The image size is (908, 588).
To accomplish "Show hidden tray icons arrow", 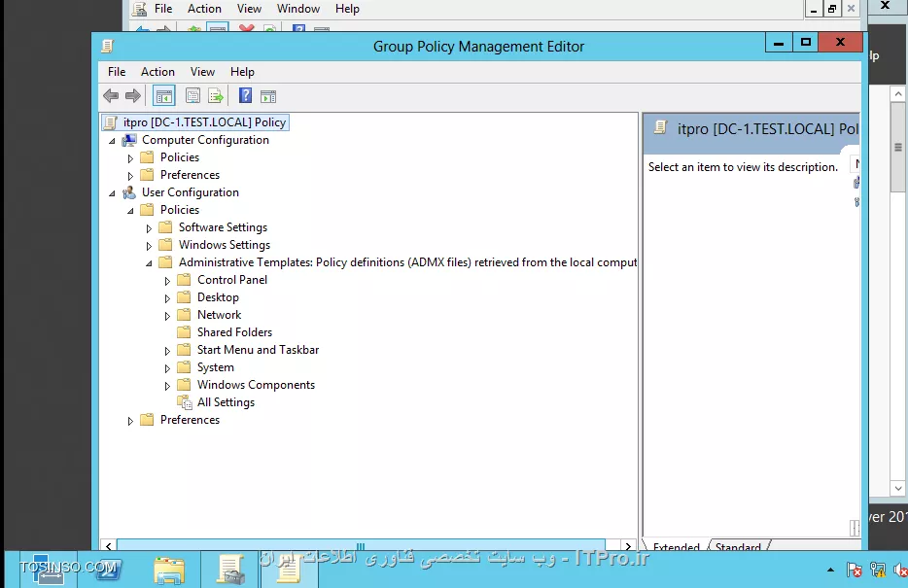I will [831, 571].
